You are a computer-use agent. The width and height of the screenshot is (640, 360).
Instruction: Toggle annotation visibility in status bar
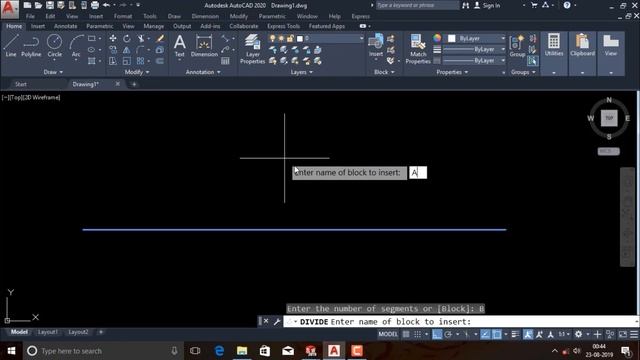click(528, 334)
